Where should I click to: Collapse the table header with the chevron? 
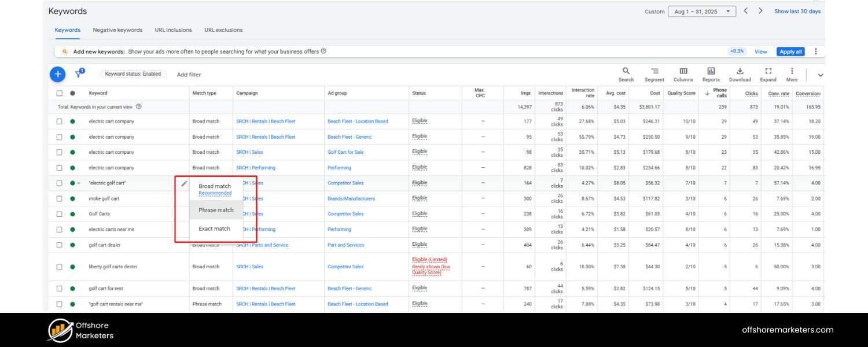click(821, 75)
